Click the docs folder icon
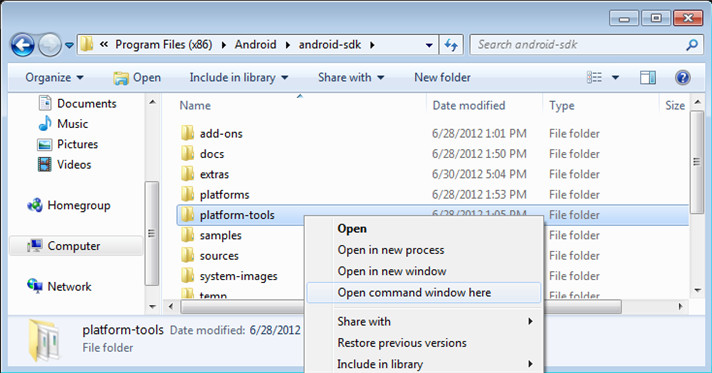The height and width of the screenshot is (373, 712). coord(187,154)
